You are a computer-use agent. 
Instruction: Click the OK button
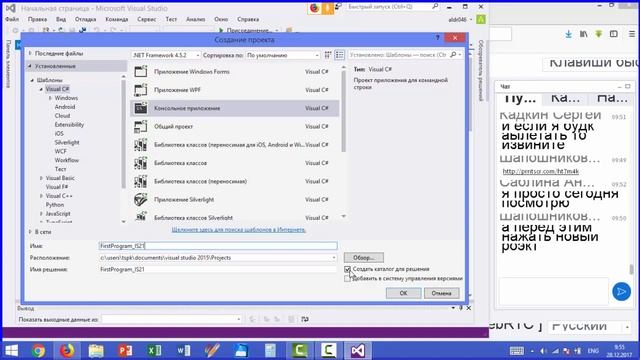tap(403, 293)
